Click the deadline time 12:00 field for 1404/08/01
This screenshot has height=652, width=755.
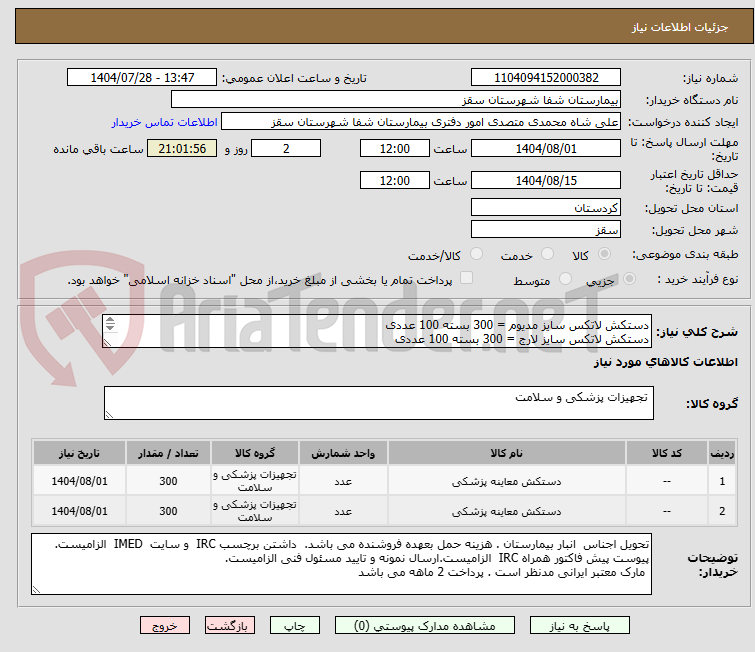(394, 149)
